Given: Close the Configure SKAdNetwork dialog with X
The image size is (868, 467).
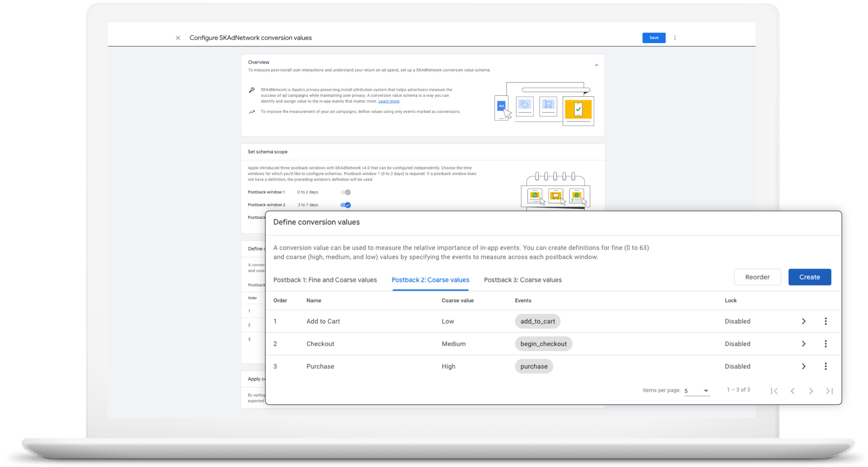Looking at the screenshot, I should point(178,38).
